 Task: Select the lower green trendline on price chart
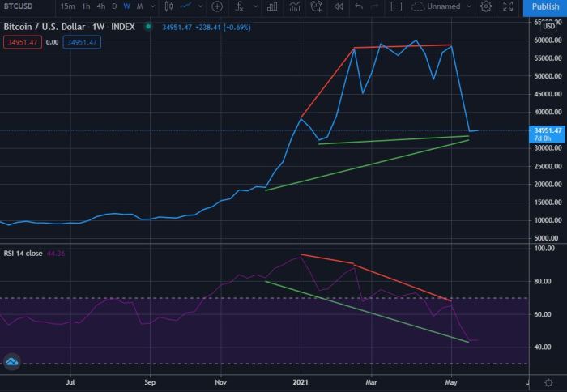pos(367,165)
